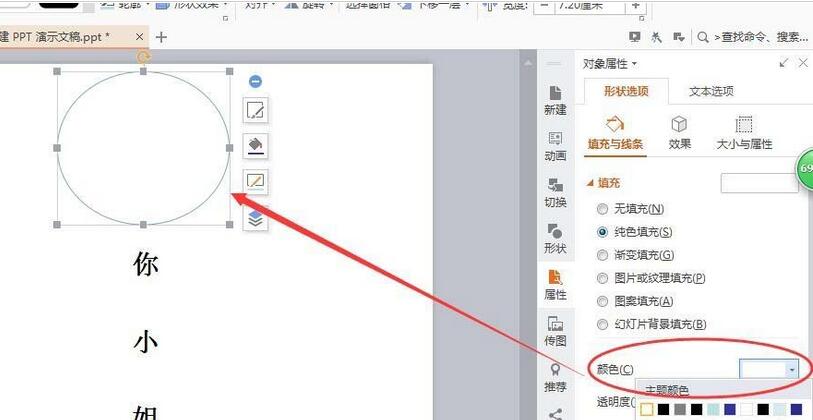The height and width of the screenshot is (420, 813).
Task: Click the 颜色(C) label
Action: click(x=615, y=370)
